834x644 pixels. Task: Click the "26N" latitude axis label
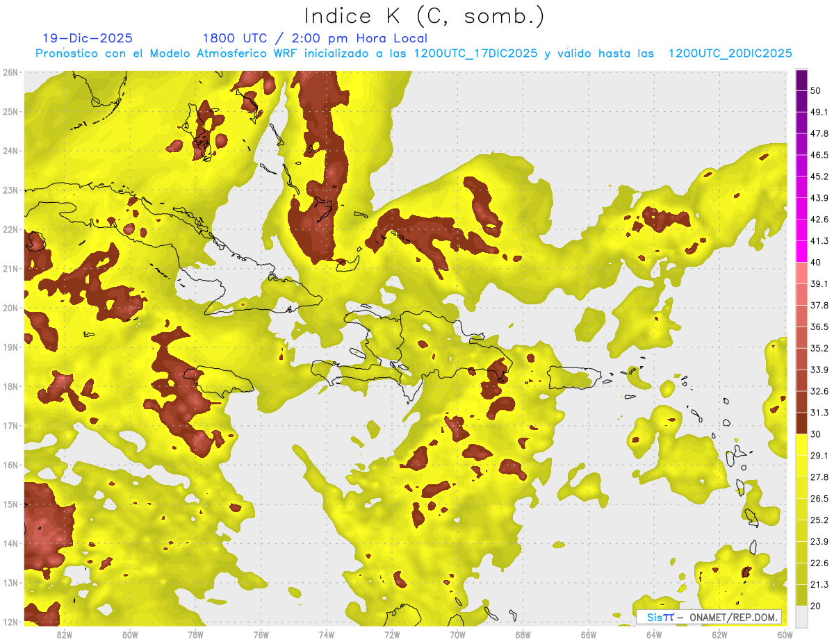(x=10, y=72)
